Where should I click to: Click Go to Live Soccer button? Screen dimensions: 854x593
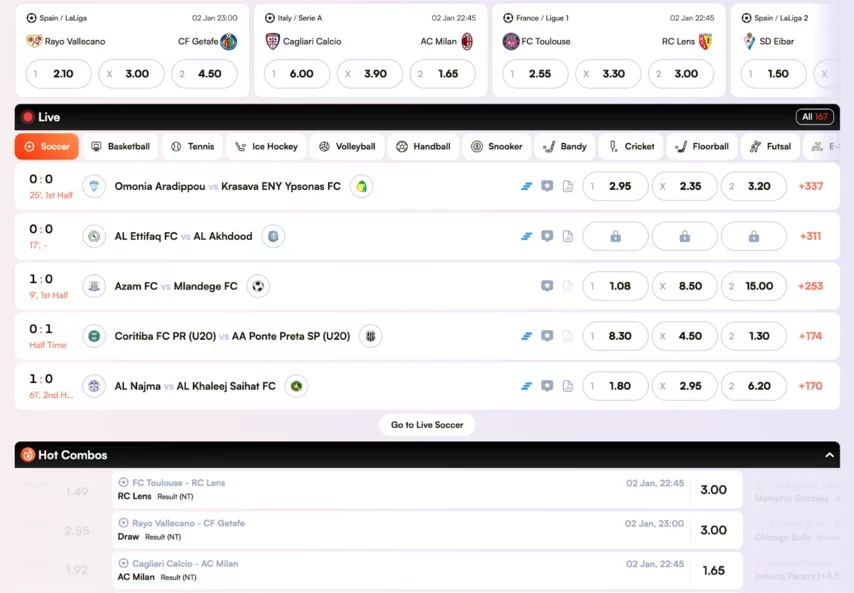[427, 425]
